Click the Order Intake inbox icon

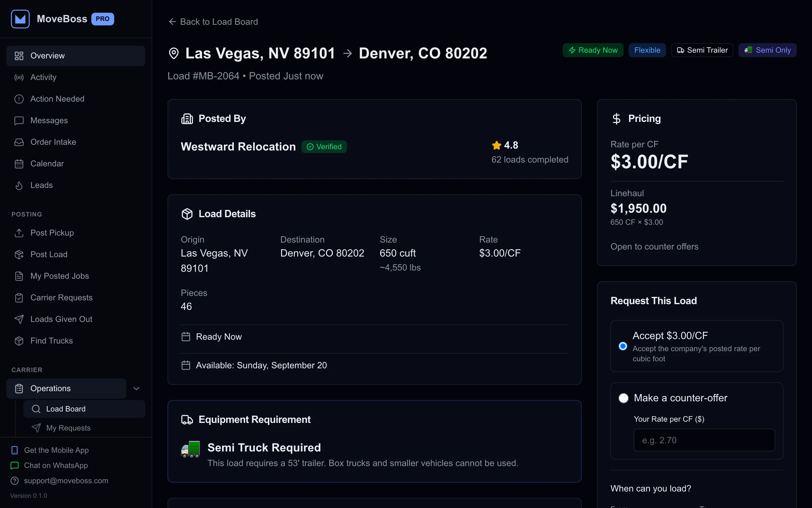[19, 142]
